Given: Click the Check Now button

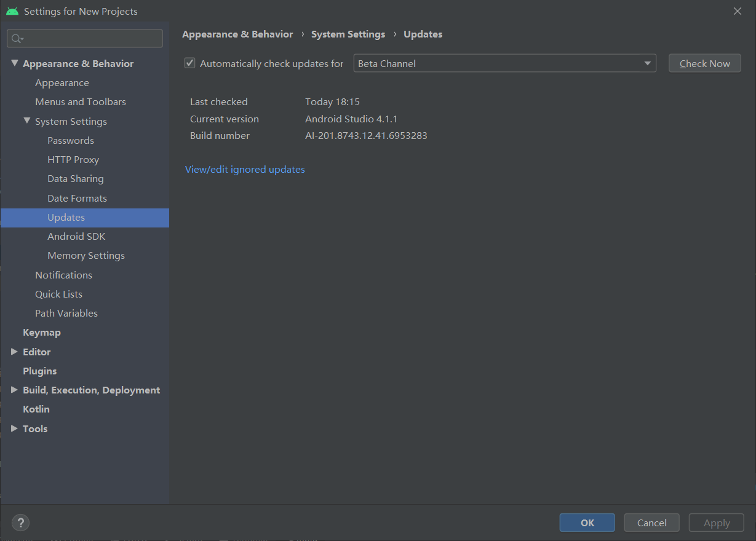Looking at the screenshot, I should coord(704,63).
